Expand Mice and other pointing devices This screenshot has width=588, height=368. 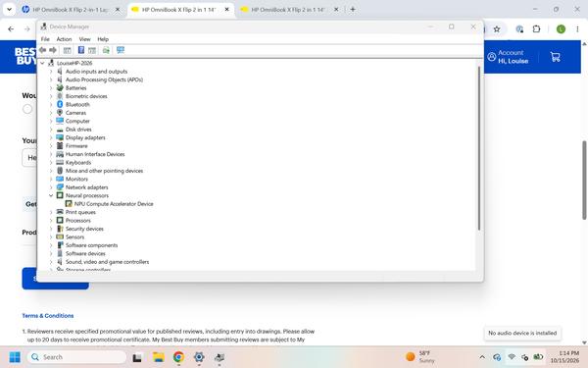tap(51, 171)
